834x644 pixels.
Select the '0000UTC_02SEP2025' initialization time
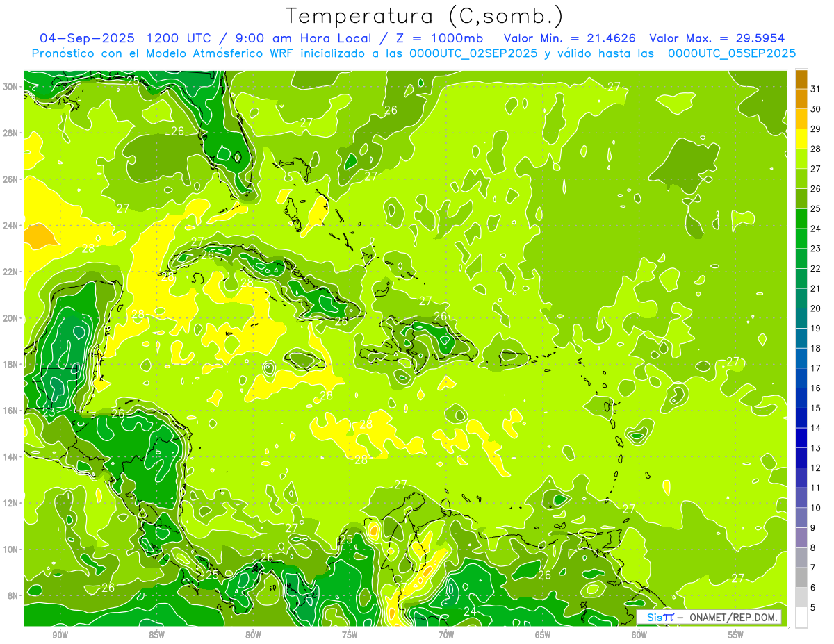pos(473,53)
